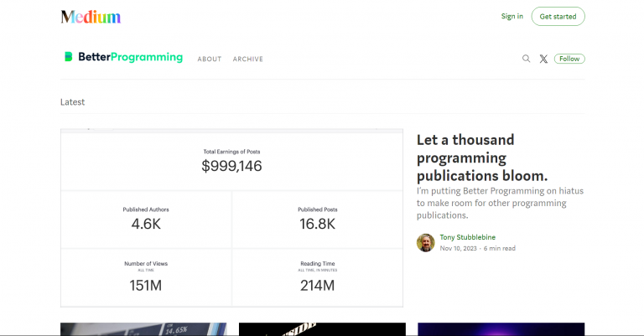Open the publication's X (Twitter) icon
This screenshot has width=644, height=336.
tap(543, 59)
